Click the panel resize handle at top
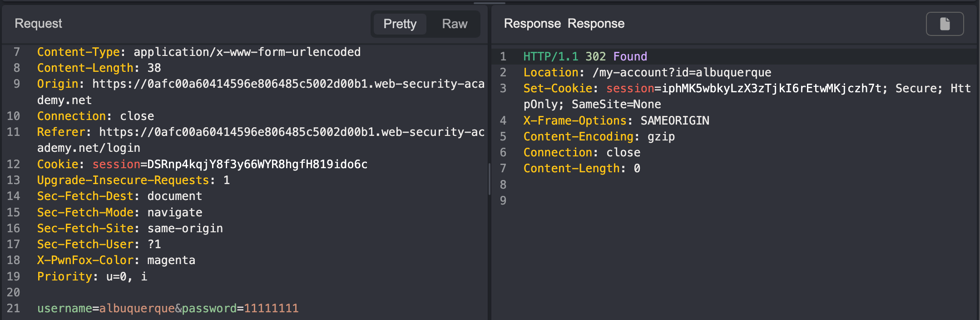 490,3
